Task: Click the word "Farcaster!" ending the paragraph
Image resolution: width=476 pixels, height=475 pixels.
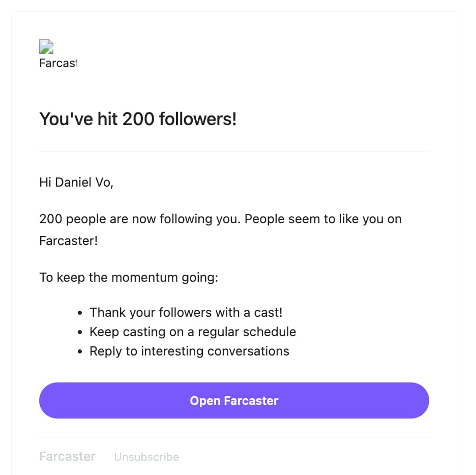Action: 68,241
